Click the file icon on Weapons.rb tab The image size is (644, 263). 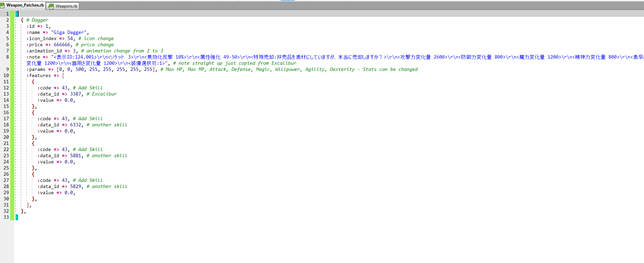51,6
